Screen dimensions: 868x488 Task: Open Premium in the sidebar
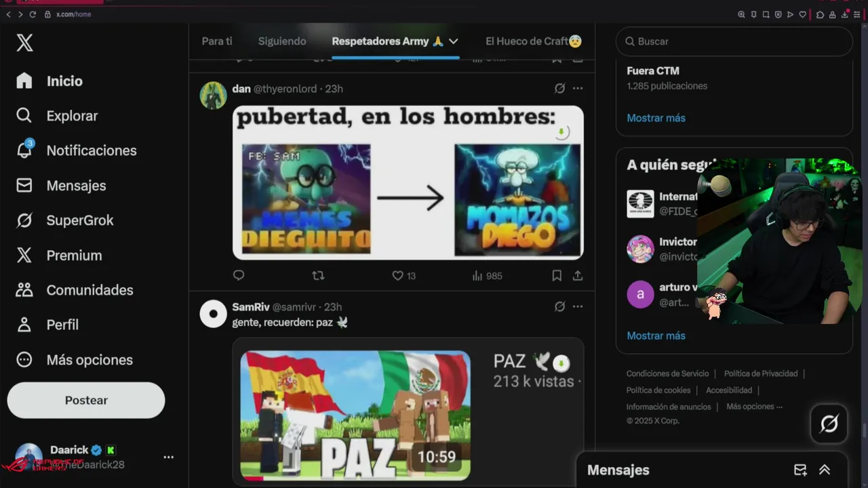(58, 256)
